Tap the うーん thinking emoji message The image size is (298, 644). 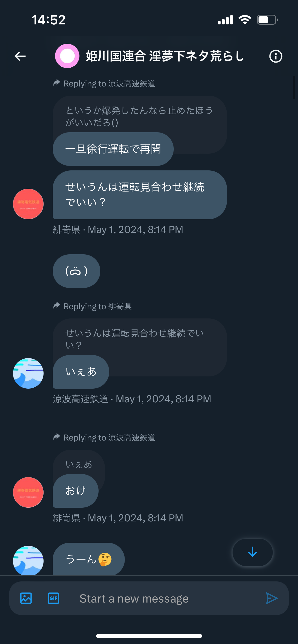[89, 559]
